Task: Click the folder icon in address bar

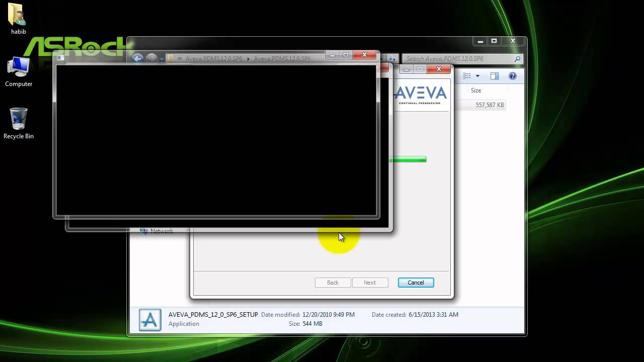Action: pos(170,58)
